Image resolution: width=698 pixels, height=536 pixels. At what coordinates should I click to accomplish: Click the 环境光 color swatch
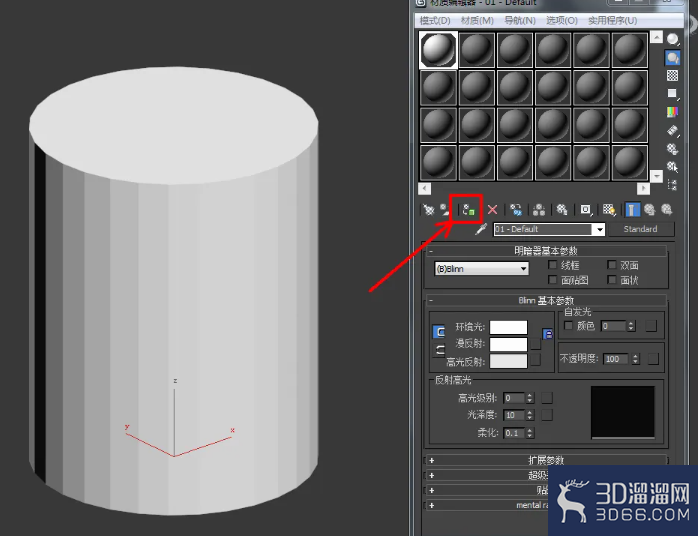point(508,327)
